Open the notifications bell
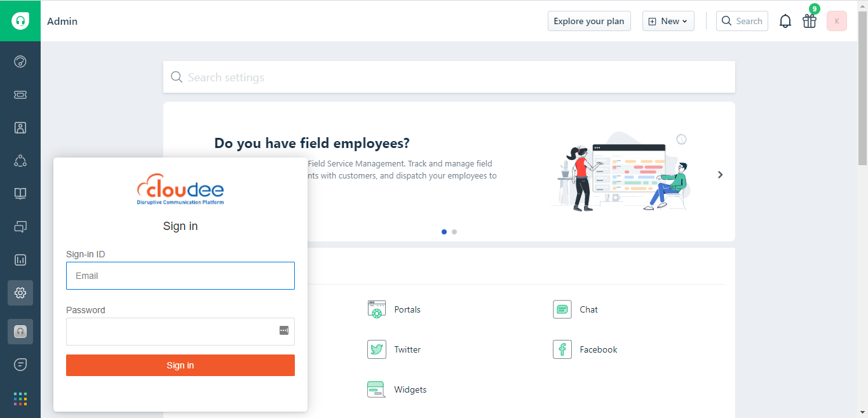 [x=785, y=21]
